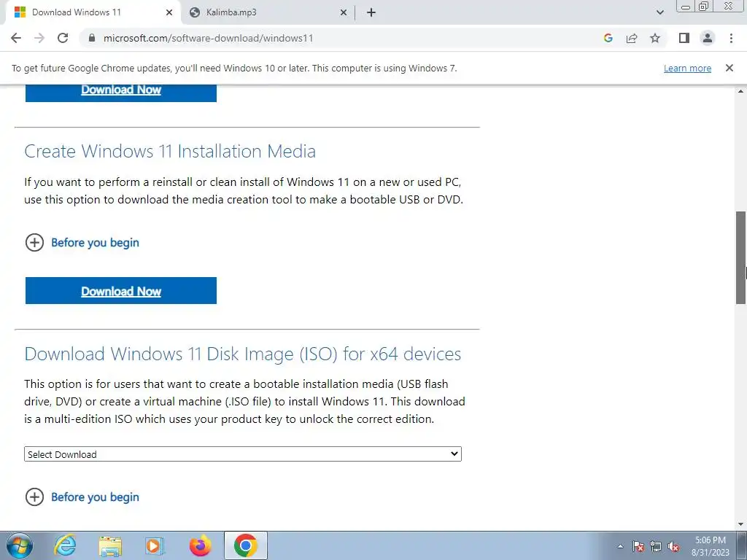The image size is (747, 560).
Task: Click the muted volume tray icon
Action: point(673,547)
